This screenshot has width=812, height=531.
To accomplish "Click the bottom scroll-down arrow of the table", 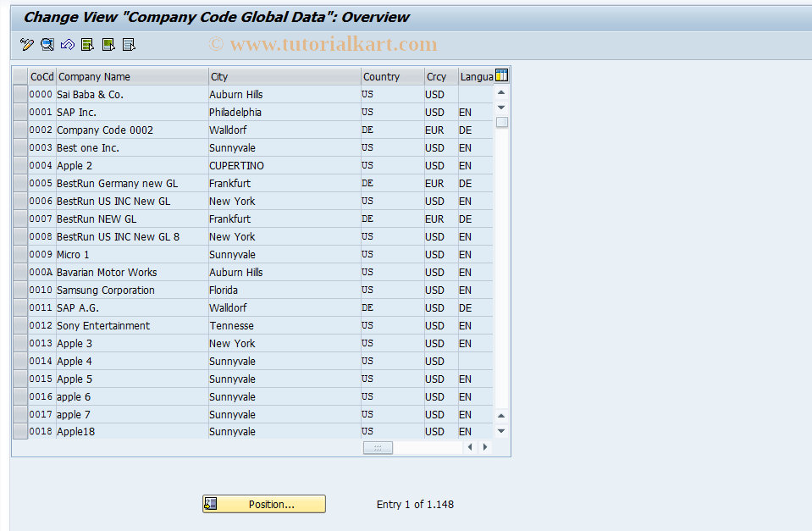I will (501, 431).
